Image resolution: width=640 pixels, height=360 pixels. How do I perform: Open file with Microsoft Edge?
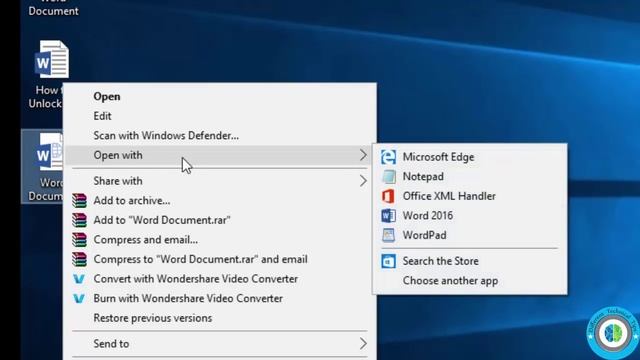point(470,157)
